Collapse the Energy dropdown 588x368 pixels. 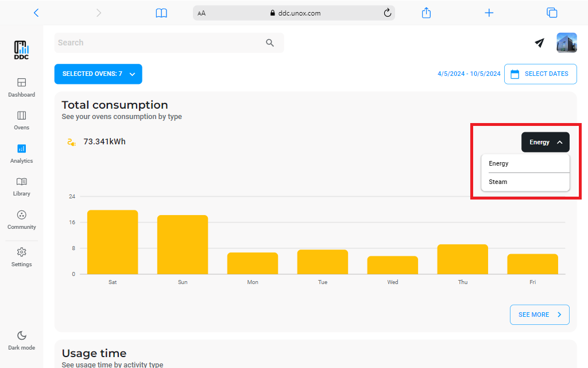coord(545,142)
